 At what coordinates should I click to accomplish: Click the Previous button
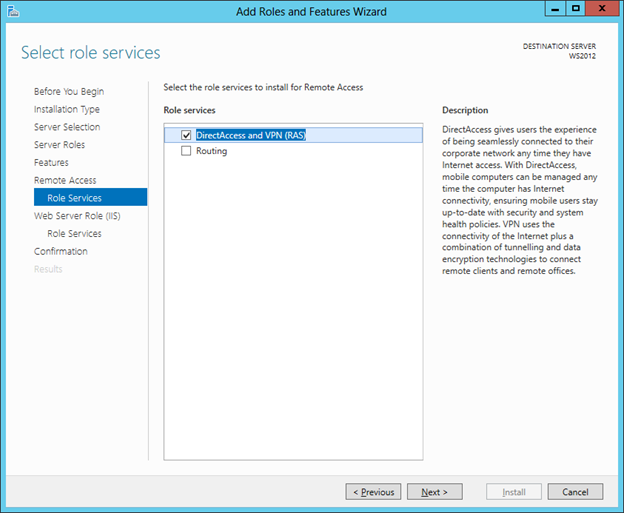(373, 492)
